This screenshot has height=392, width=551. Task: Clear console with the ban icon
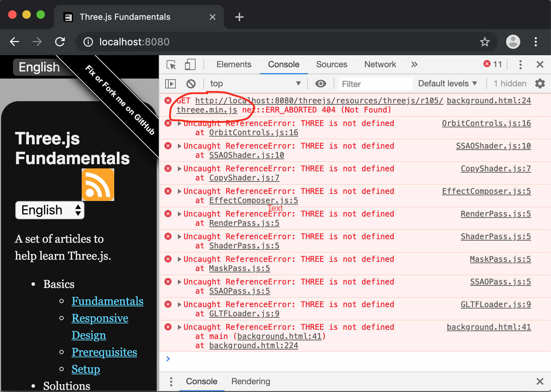click(191, 84)
